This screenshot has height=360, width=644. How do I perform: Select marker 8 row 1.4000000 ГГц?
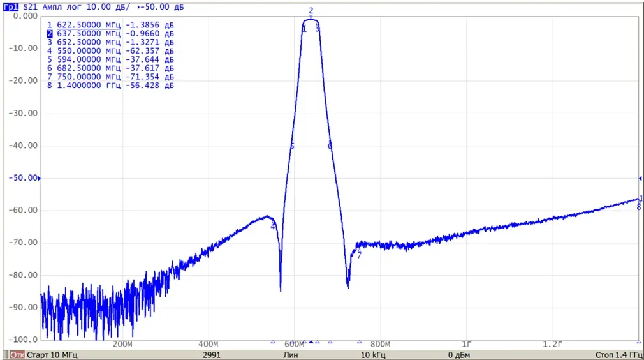(x=110, y=86)
